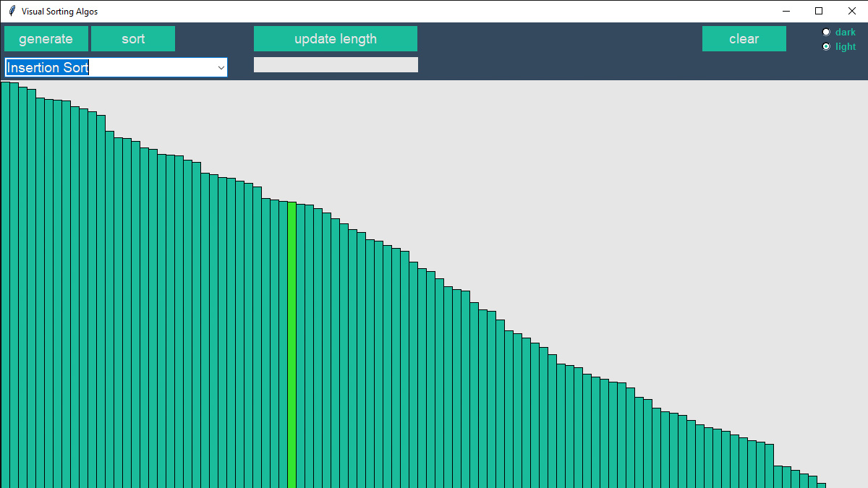Click the tallest bar at far left
Viewport: 868px width, 488px height.
coord(5,289)
